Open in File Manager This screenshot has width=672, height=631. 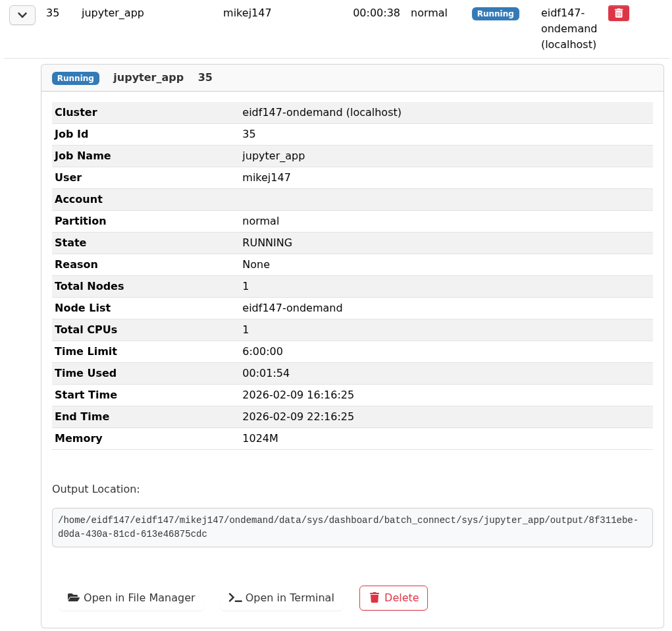(x=131, y=598)
